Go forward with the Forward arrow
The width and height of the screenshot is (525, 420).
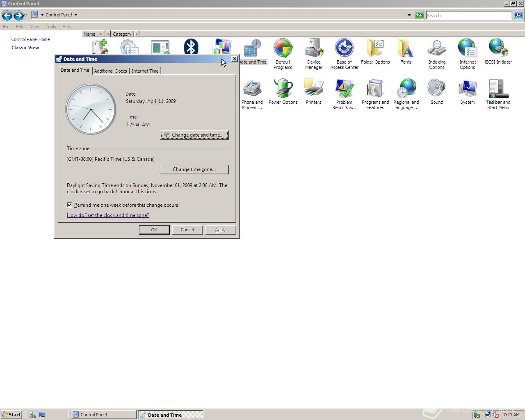click(18, 15)
